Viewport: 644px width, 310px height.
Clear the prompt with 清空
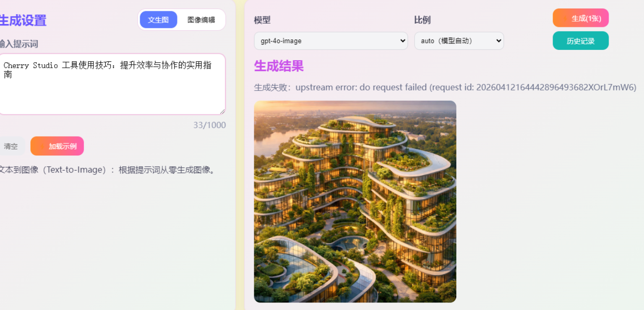(x=10, y=146)
